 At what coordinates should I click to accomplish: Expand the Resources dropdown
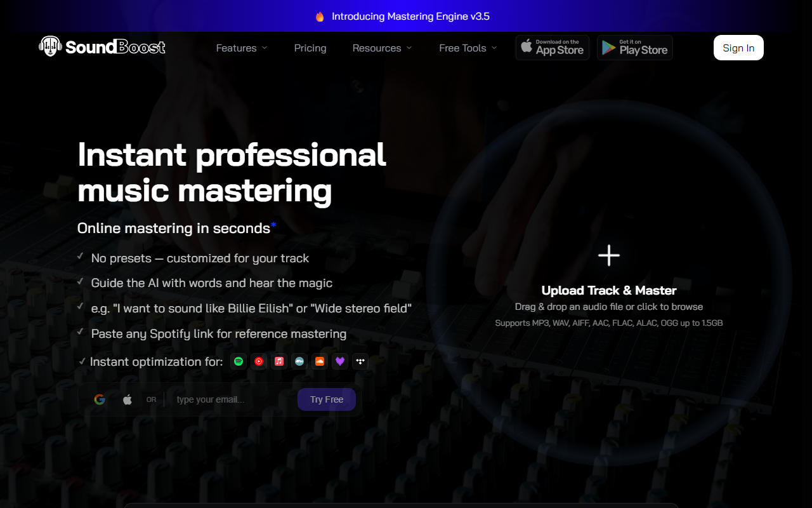383,48
